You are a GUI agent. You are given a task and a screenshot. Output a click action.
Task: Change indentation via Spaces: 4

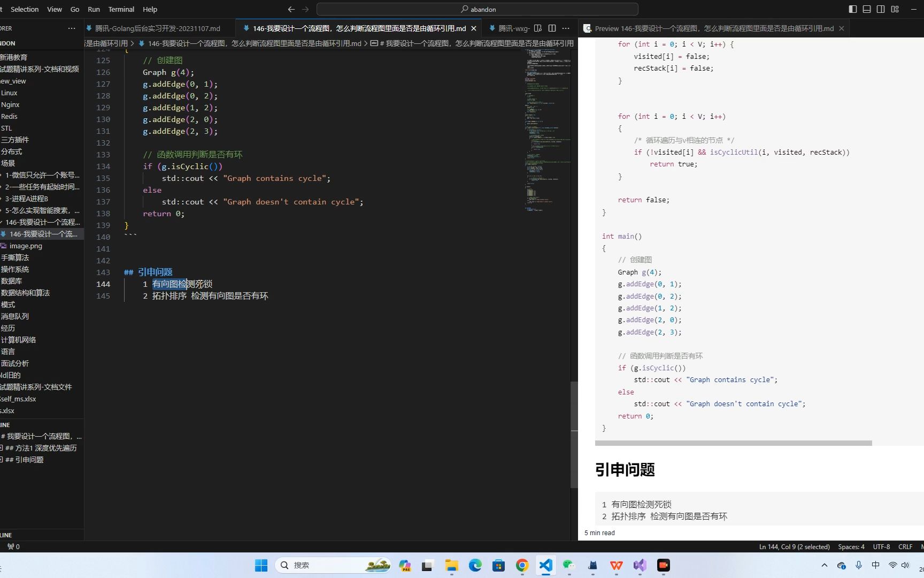click(x=851, y=546)
